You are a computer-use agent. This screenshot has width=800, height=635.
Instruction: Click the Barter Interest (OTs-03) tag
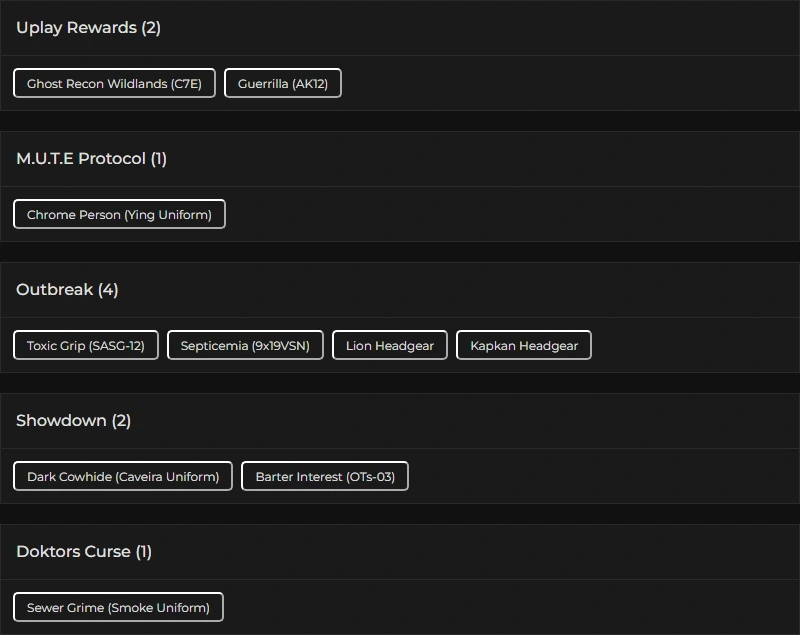coord(325,477)
